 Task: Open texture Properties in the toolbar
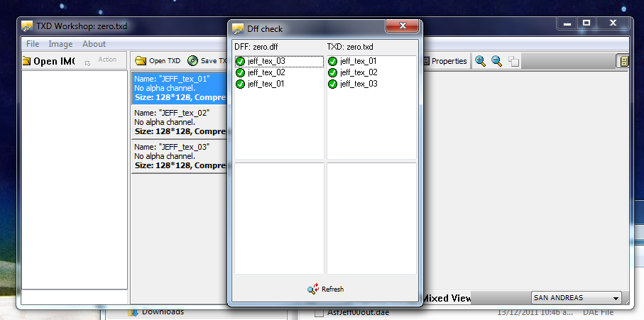pos(445,61)
